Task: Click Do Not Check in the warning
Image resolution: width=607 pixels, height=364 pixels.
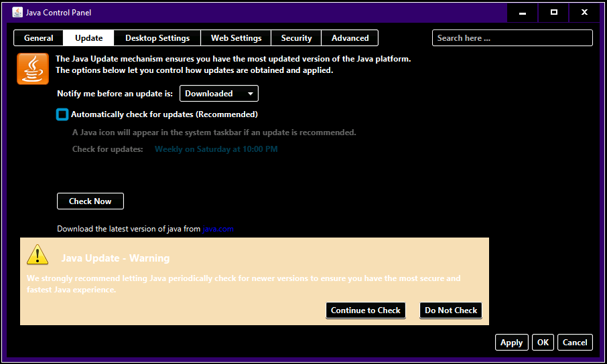Action: click(x=451, y=310)
